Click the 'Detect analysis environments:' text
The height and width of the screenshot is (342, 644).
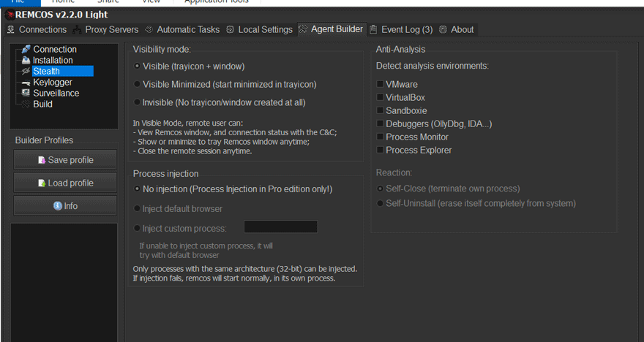pyautogui.click(x=433, y=66)
